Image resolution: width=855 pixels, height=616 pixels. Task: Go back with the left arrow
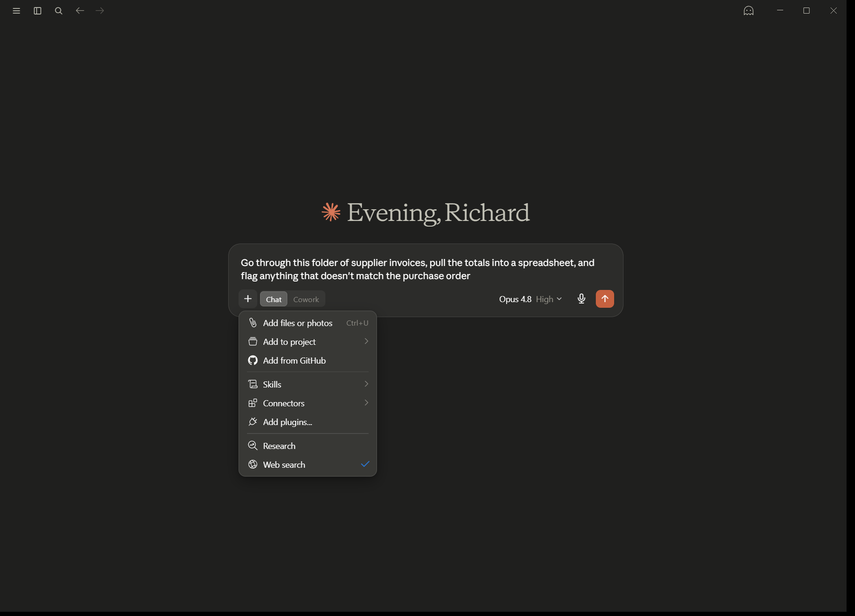pyautogui.click(x=80, y=10)
